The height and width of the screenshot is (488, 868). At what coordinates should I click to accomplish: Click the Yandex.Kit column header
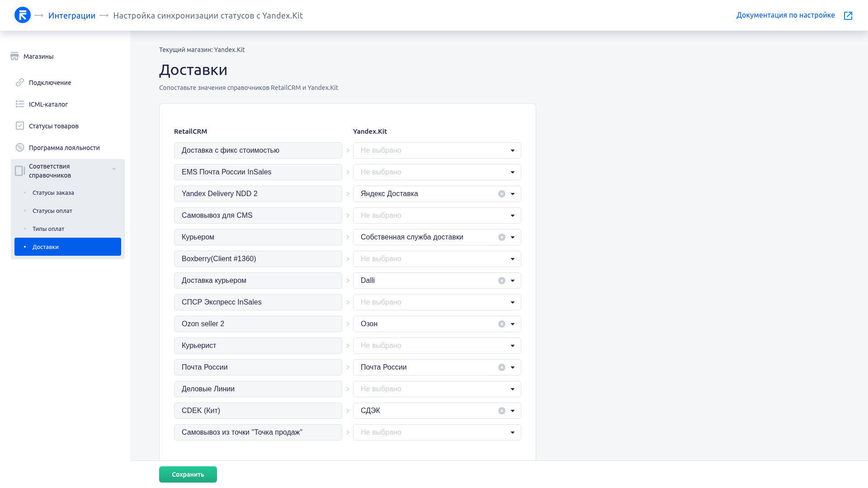tap(370, 131)
